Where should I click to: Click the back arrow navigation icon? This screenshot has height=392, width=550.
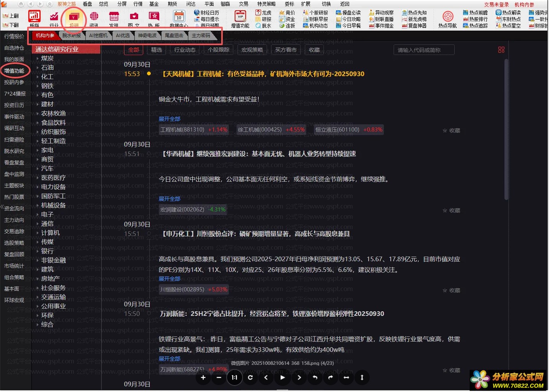click(x=31, y=4)
